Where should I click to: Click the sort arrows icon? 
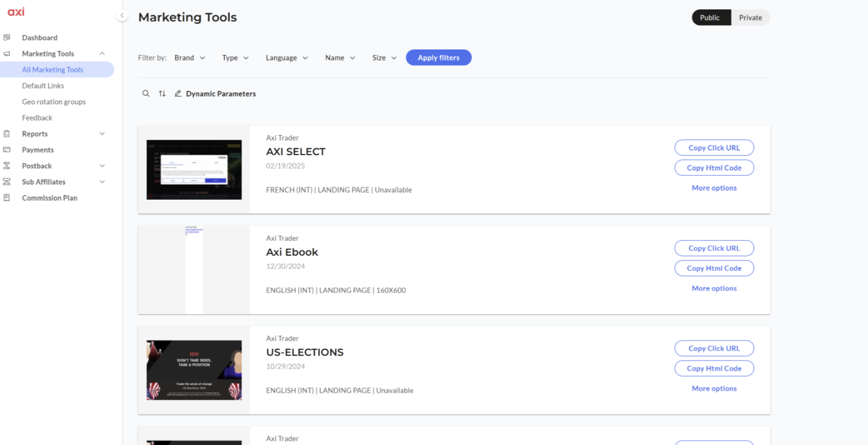click(162, 93)
